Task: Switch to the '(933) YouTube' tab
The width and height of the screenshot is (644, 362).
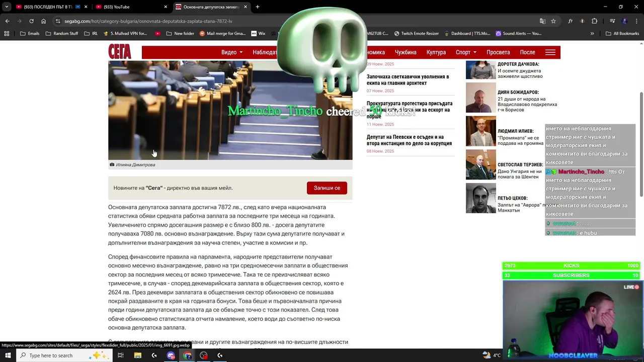Action: 131,7
